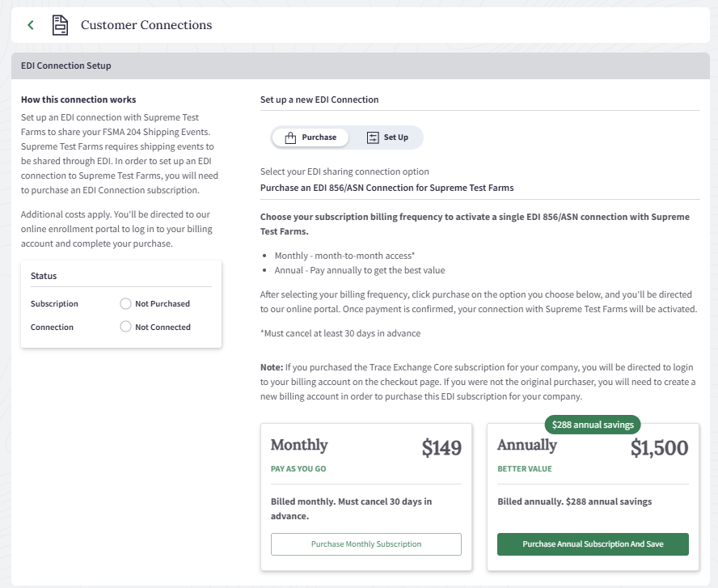Select the Not Purchased subscription status circle

[125, 304]
